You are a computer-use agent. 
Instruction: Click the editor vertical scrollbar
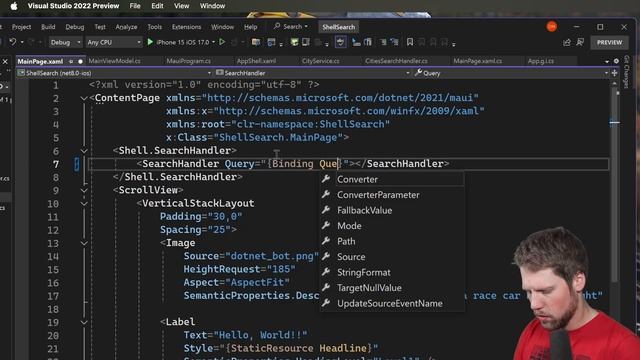coord(614,184)
